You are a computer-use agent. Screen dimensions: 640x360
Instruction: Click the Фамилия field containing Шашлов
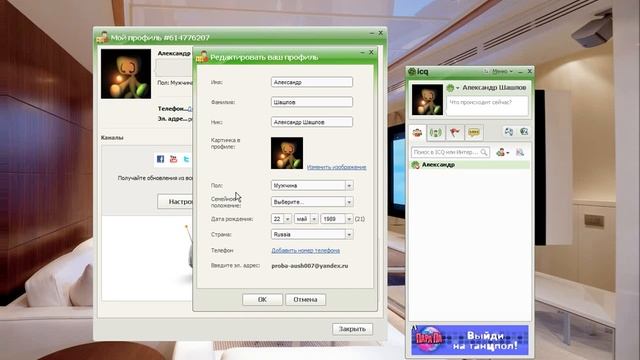click(x=312, y=102)
